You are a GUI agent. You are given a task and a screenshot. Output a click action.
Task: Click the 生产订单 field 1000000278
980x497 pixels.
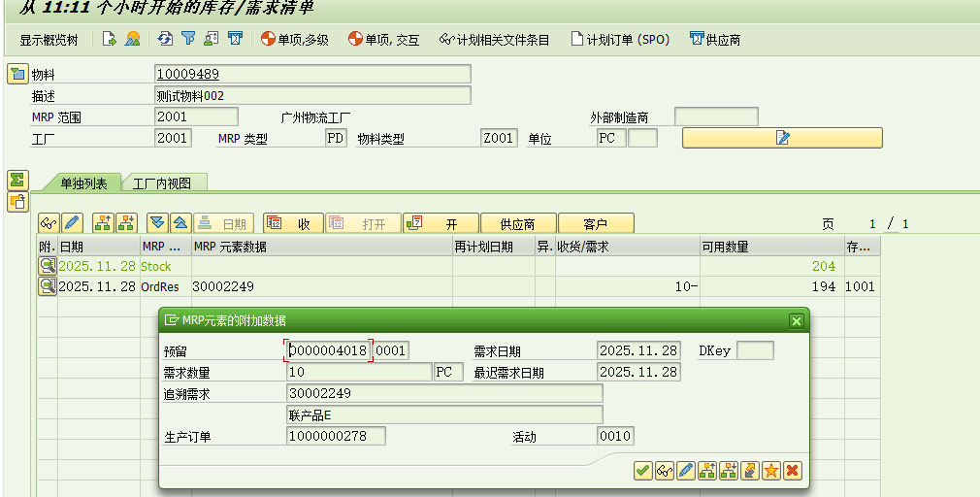click(336, 437)
